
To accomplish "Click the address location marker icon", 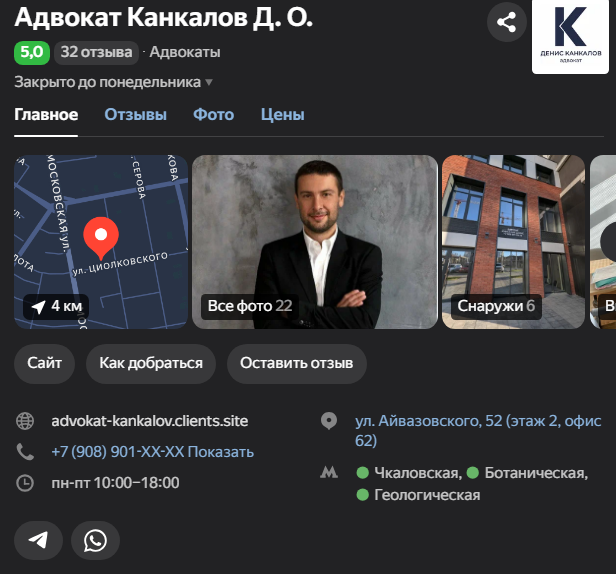I will coord(328,421).
